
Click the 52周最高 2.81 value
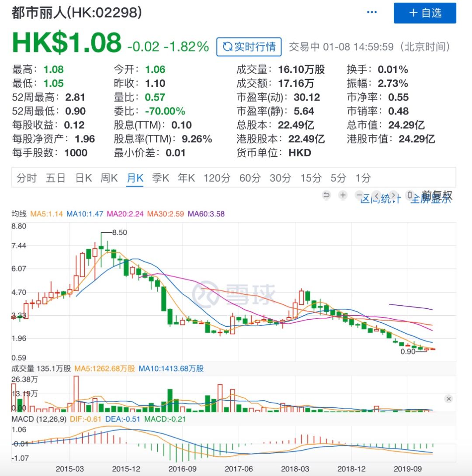click(x=75, y=97)
